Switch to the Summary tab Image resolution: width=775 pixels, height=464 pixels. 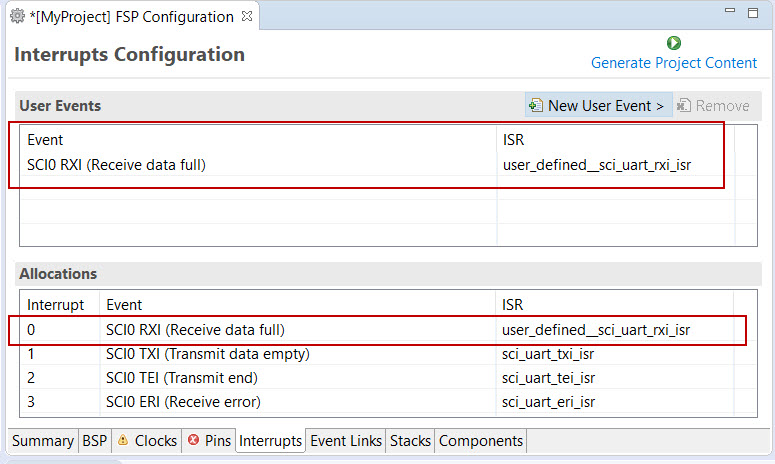[x=43, y=441]
